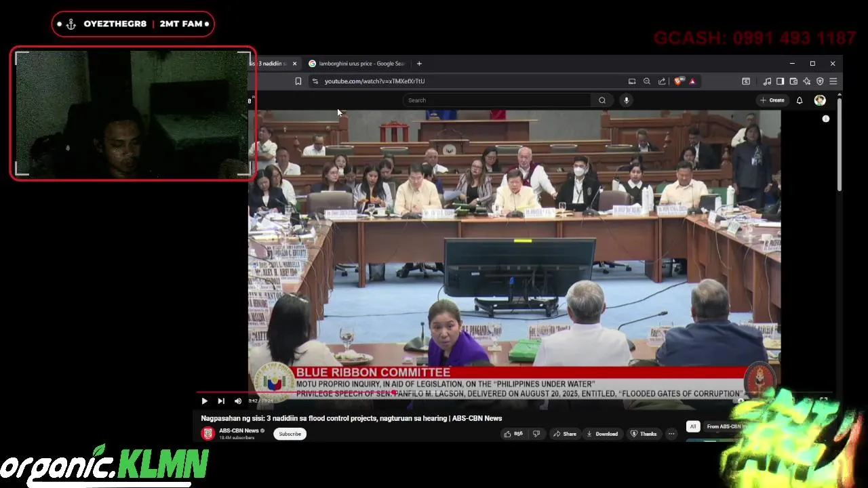Open the media cast icon in address bar
Image resolution: width=868 pixels, height=488 pixels.
(632, 81)
